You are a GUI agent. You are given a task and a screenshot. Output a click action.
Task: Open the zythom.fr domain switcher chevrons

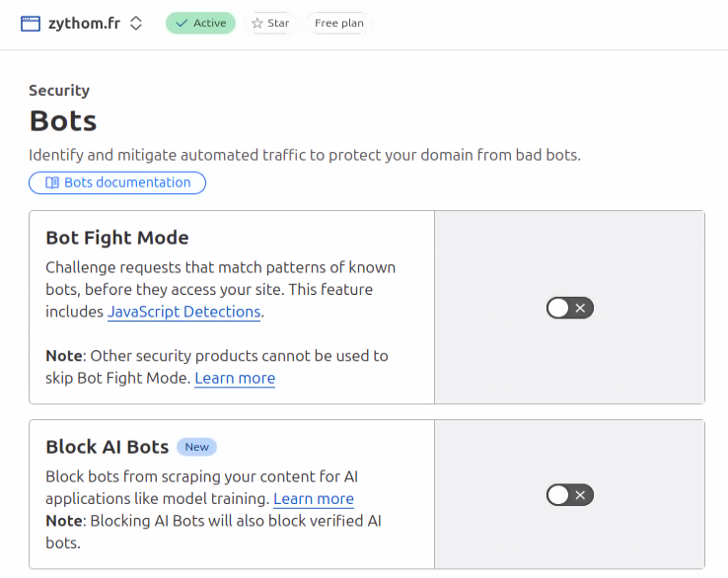click(135, 24)
